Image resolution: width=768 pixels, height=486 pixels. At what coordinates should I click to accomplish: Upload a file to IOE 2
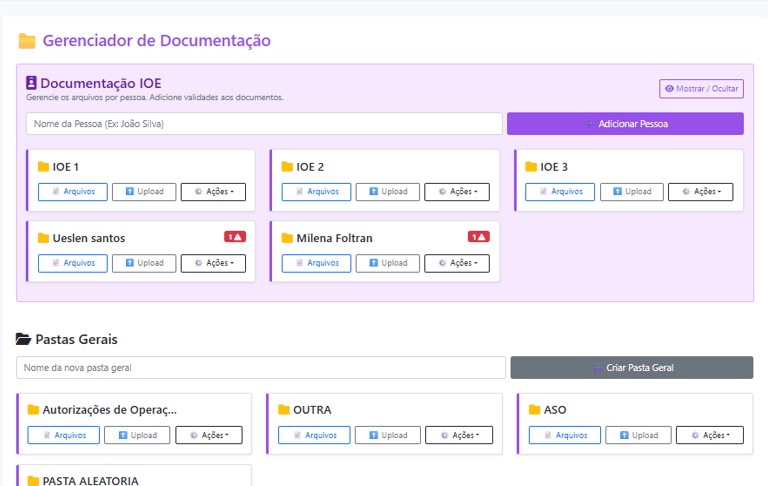[388, 192]
